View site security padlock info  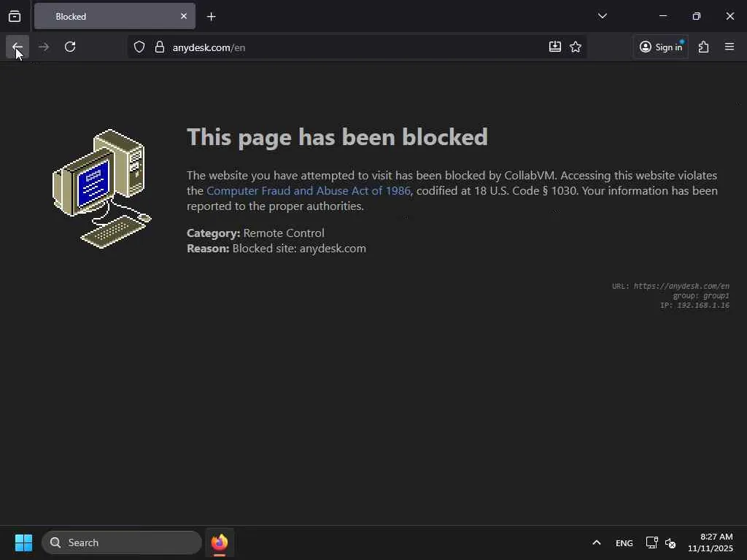[160, 47]
